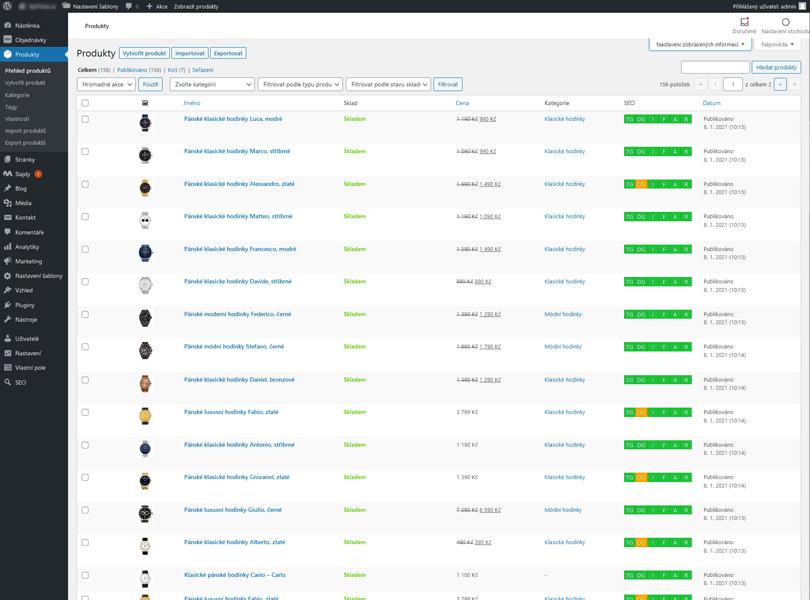Click the Doručené inbox icon
810x600 pixels.
click(744, 22)
